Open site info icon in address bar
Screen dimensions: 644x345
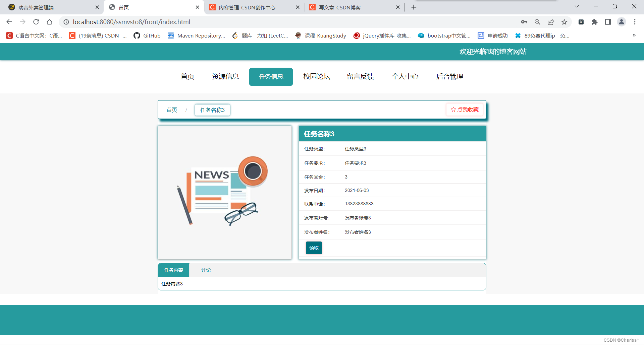pyautogui.click(x=66, y=22)
